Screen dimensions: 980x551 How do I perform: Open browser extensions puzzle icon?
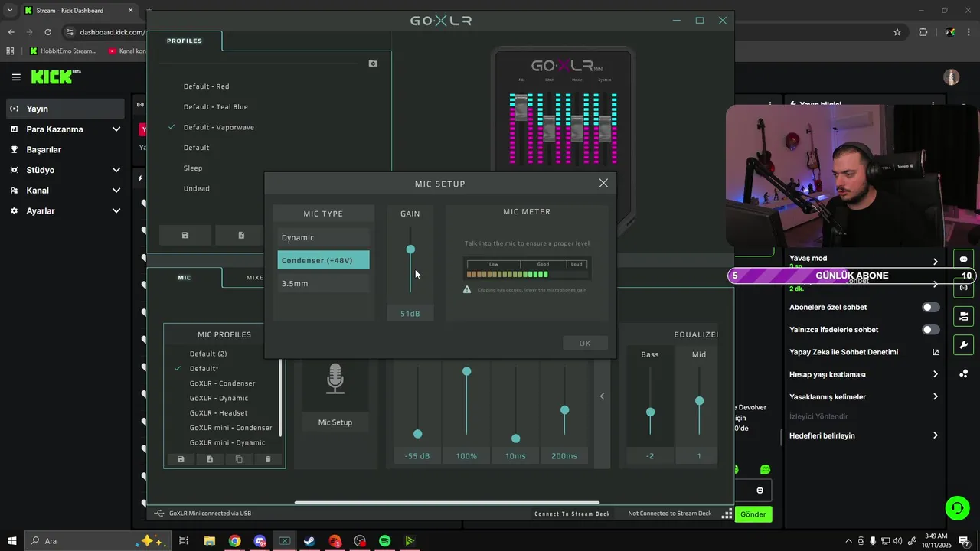pos(923,32)
